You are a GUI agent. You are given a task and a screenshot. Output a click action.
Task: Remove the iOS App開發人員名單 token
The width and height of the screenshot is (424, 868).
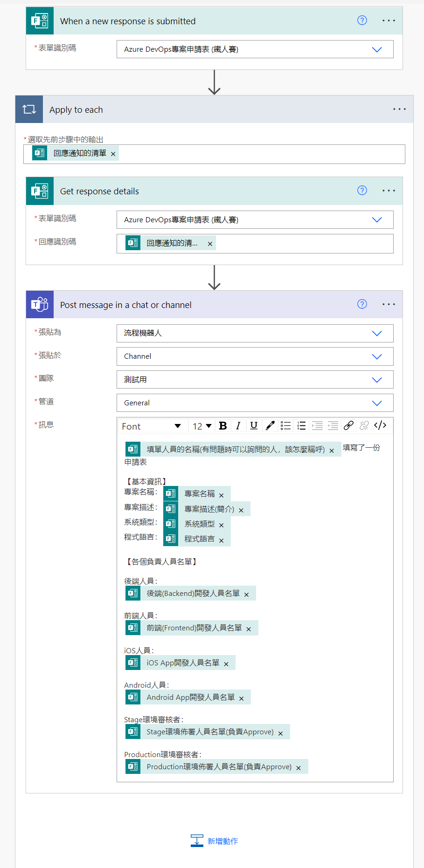pyautogui.click(x=226, y=664)
